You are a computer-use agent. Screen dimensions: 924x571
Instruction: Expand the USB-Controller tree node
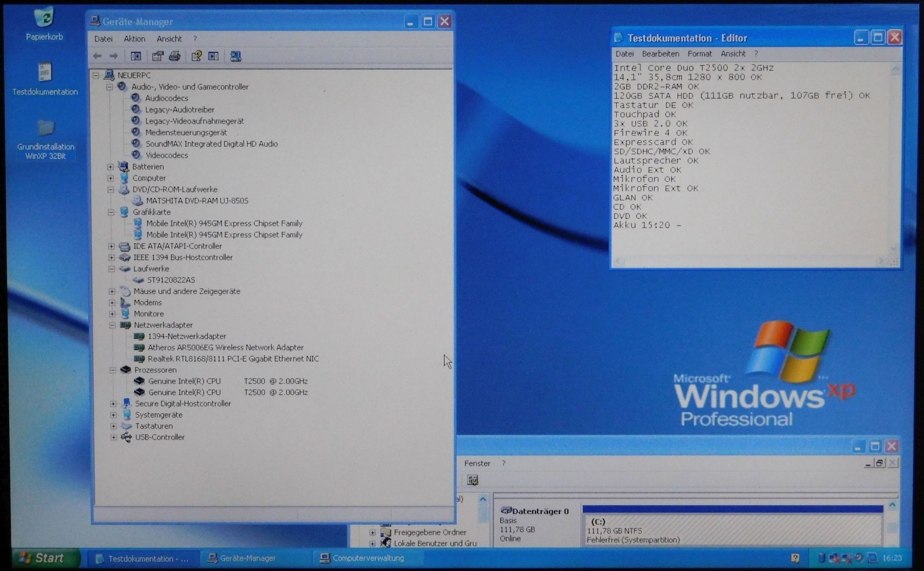113,437
